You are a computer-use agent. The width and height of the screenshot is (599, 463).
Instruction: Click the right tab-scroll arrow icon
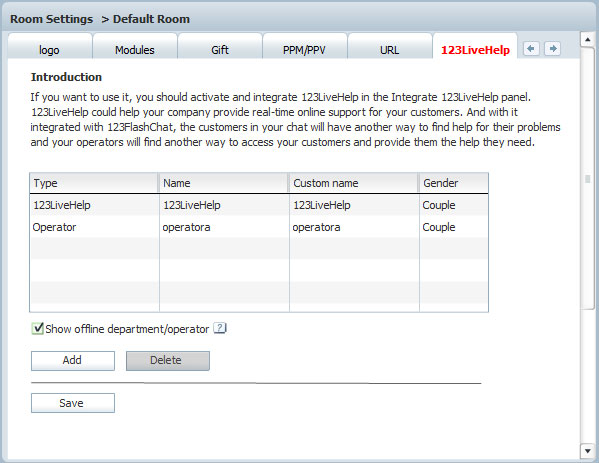552,49
